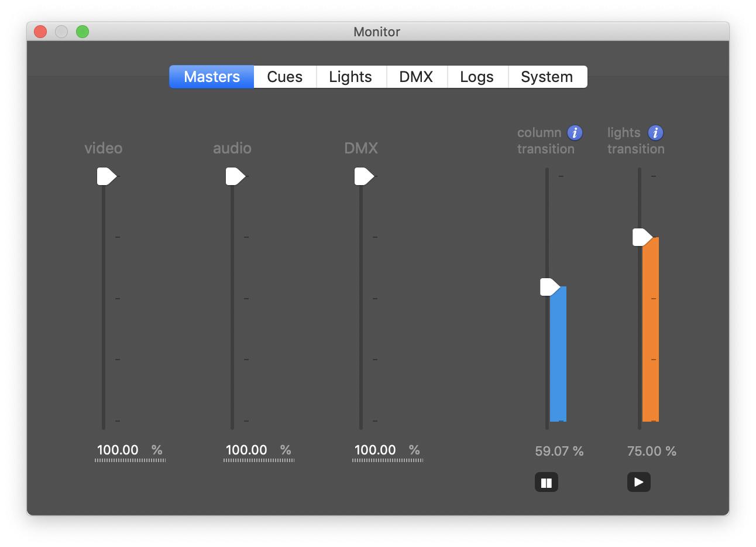Click the audio master slider handle
This screenshot has width=756, height=547.
235,176
